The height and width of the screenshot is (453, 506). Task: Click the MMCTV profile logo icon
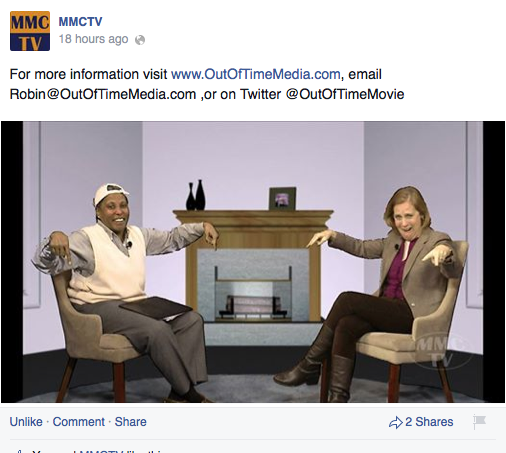click(x=30, y=31)
